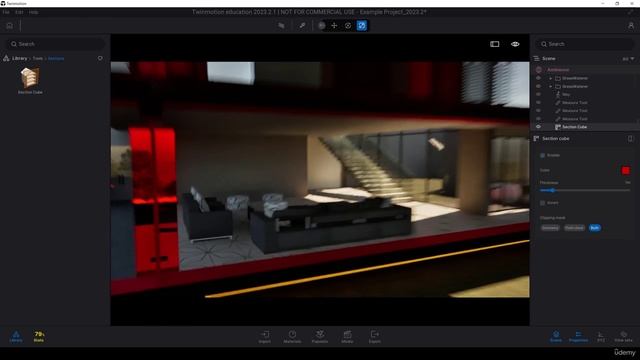The width and height of the screenshot is (640, 360).
Task: Open the Populate panel
Action: tap(320, 337)
